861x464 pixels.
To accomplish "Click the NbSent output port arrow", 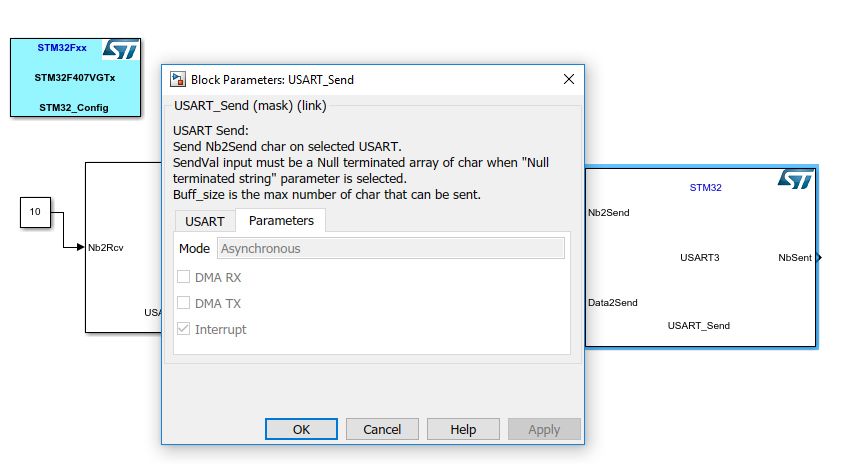I will coord(819,258).
